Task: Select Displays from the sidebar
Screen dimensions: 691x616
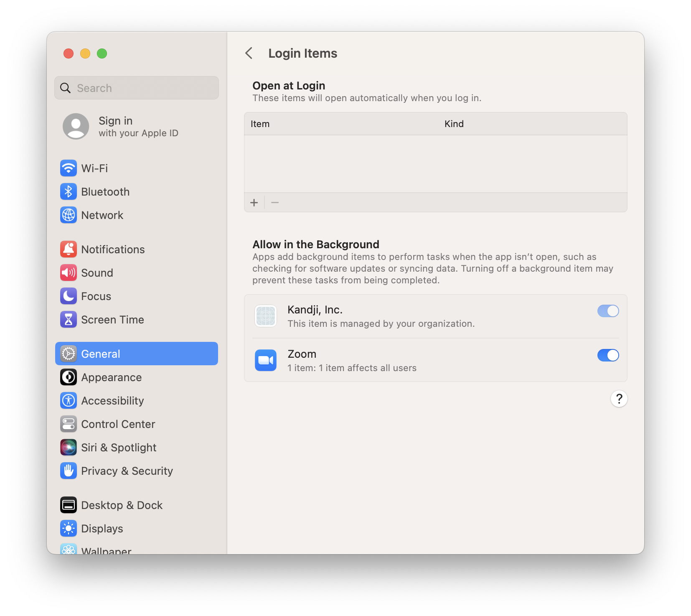Action: [x=102, y=528]
